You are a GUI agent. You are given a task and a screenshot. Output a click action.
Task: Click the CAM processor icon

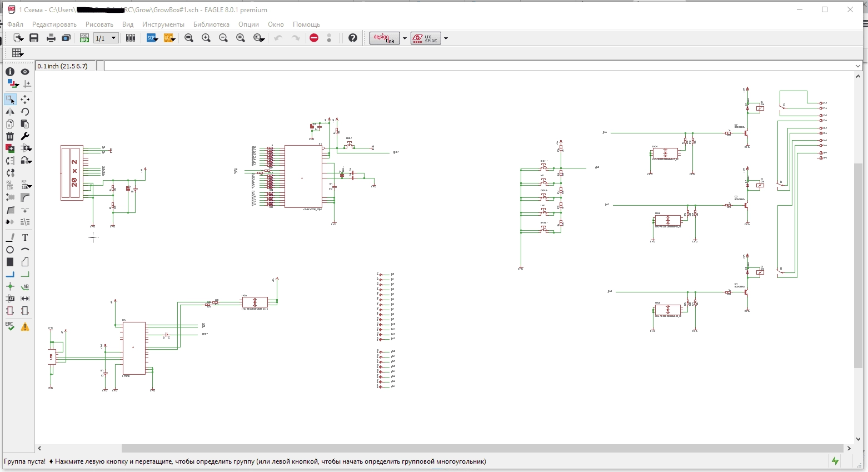pyautogui.click(x=66, y=38)
